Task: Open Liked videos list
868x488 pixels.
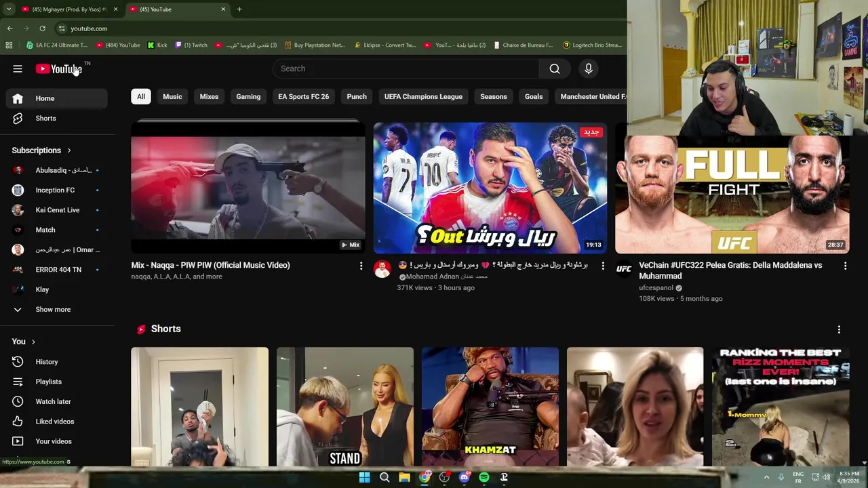Action: pyautogui.click(x=57, y=422)
